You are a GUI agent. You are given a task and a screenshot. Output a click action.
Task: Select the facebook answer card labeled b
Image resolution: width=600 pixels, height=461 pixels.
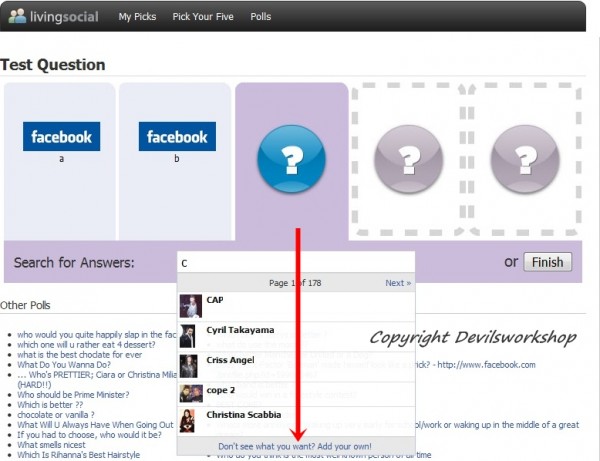[x=175, y=161]
